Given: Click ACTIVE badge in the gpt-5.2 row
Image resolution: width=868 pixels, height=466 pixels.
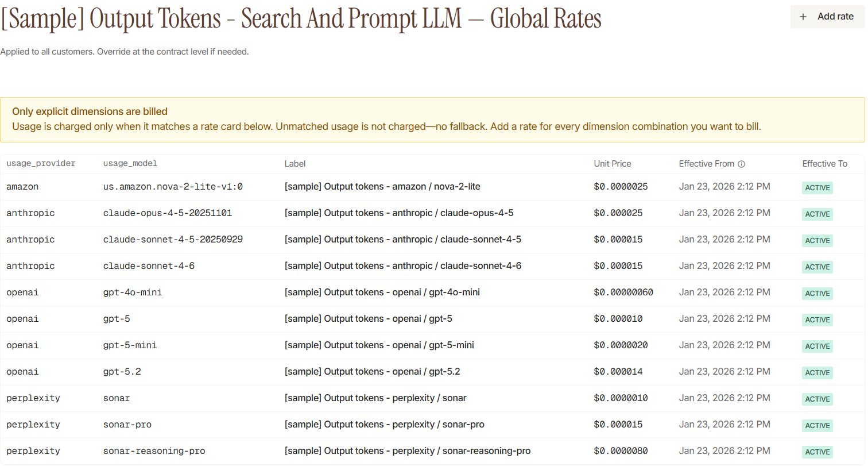Looking at the screenshot, I should tap(817, 373).
